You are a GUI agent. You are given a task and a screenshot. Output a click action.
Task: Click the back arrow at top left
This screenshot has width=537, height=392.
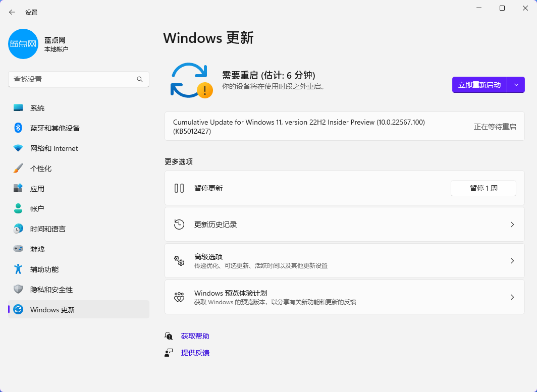click(x=12, y=12)
